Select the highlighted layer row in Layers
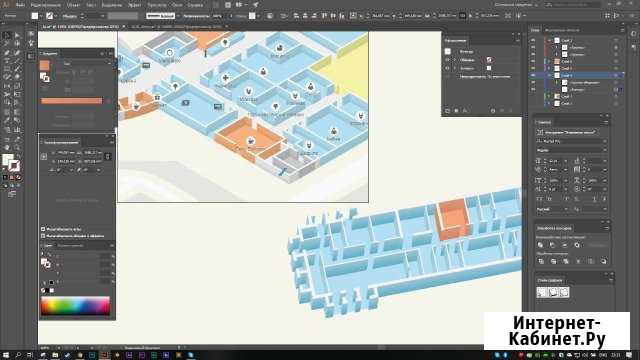The height and width of the screenshot is (360, 640). (x=577, y=76)
